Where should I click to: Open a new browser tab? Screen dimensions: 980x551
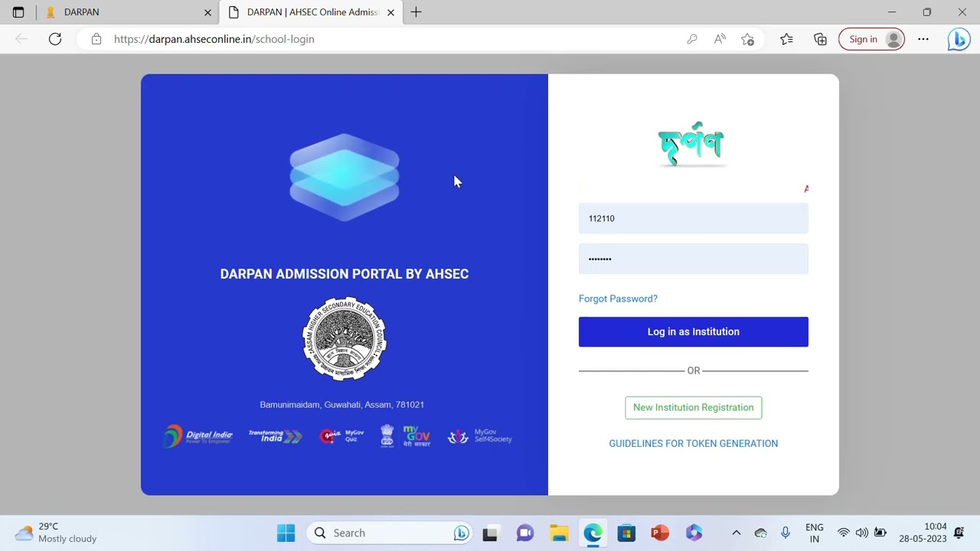[416, 12]
